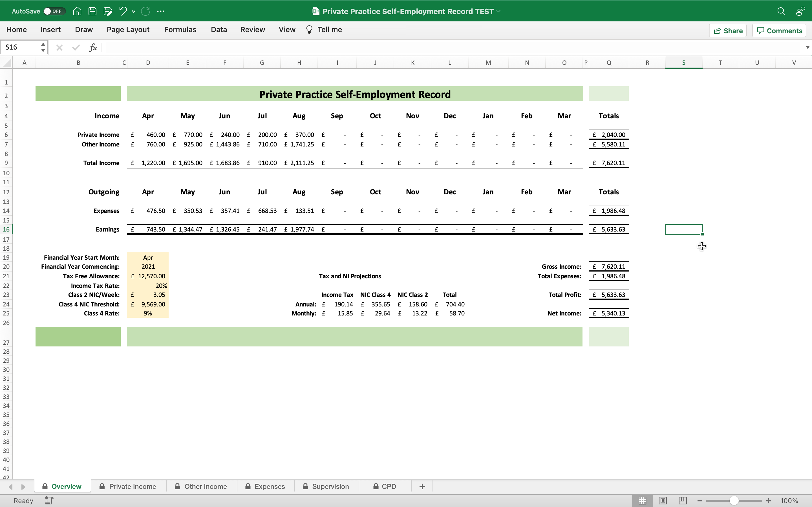812x507 pixels.
Task: Open the Insert Function (fx) dialog
Action: click(x=93, y=47)
